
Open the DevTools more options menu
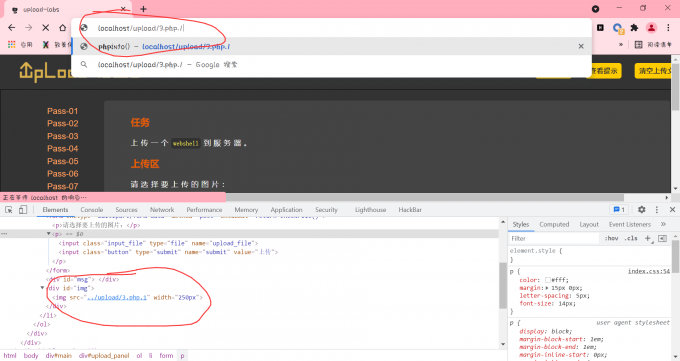coord(657,210)
